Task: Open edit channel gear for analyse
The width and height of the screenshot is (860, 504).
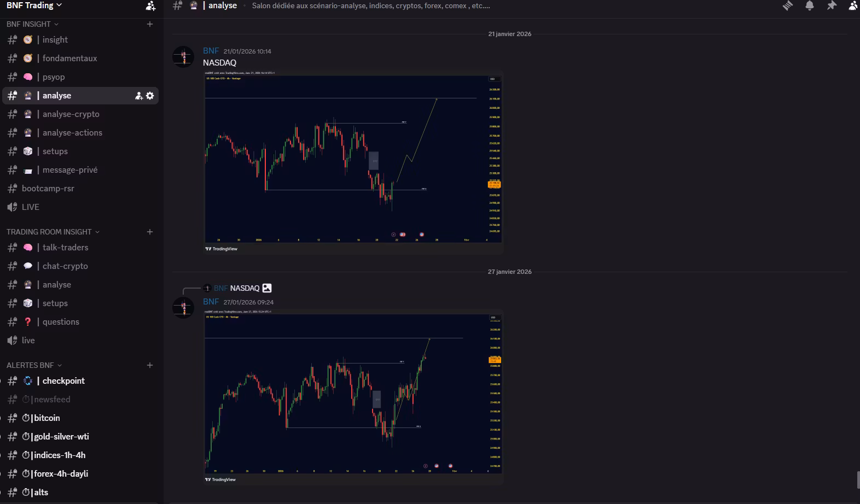Action: pyautogui.click(x=150, y=96)
